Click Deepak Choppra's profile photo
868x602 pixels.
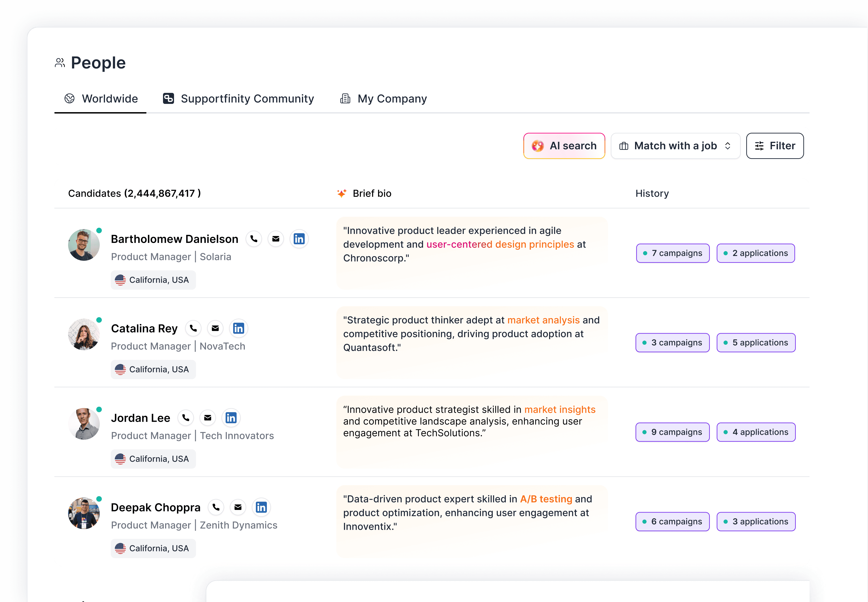(84, 513)
